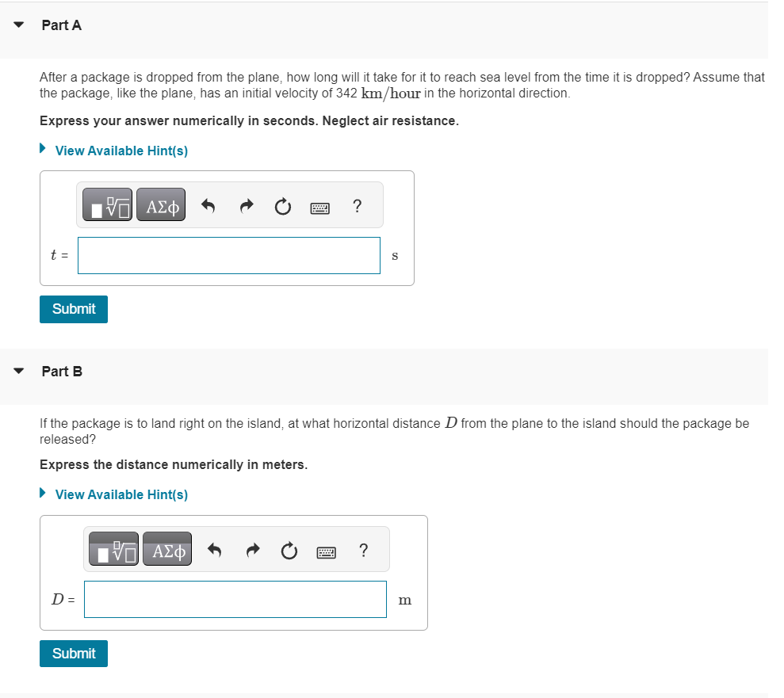Image resolution: width=784 pixels, height=698 pixels.
Task: Open the math template palette in Part B
Action: tap(114, 548)
